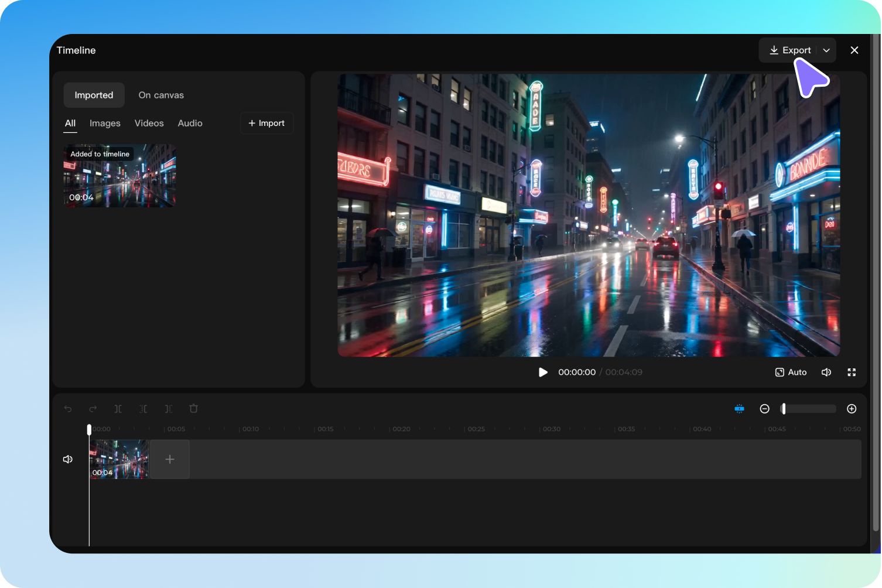Select the 00:04 clip on the timeline

pos(119,459)
